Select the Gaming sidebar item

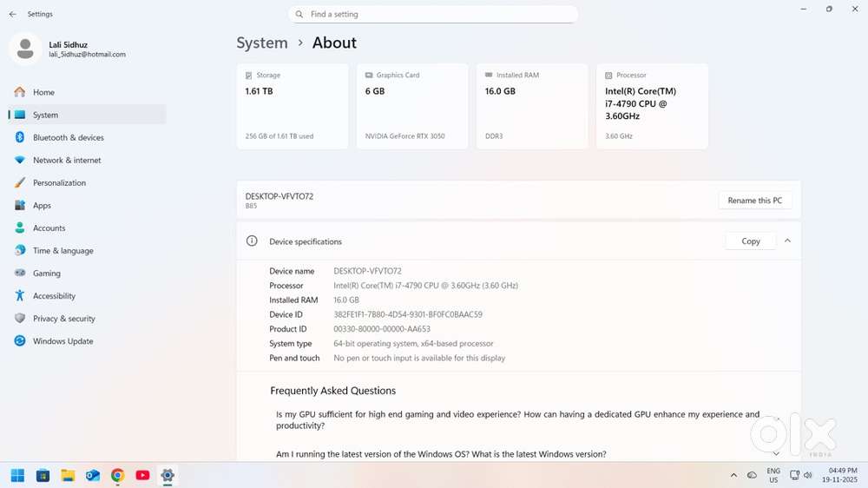(46, 273)
